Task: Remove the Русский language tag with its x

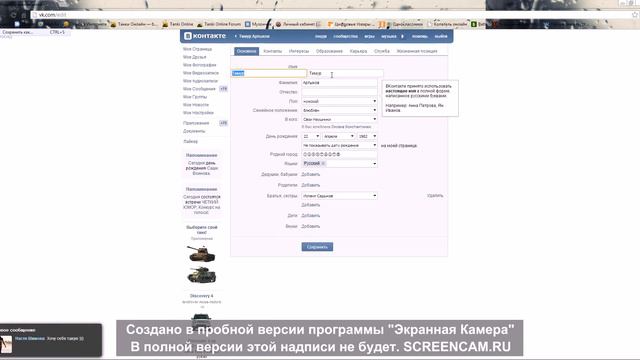Action: pos(323,163)
